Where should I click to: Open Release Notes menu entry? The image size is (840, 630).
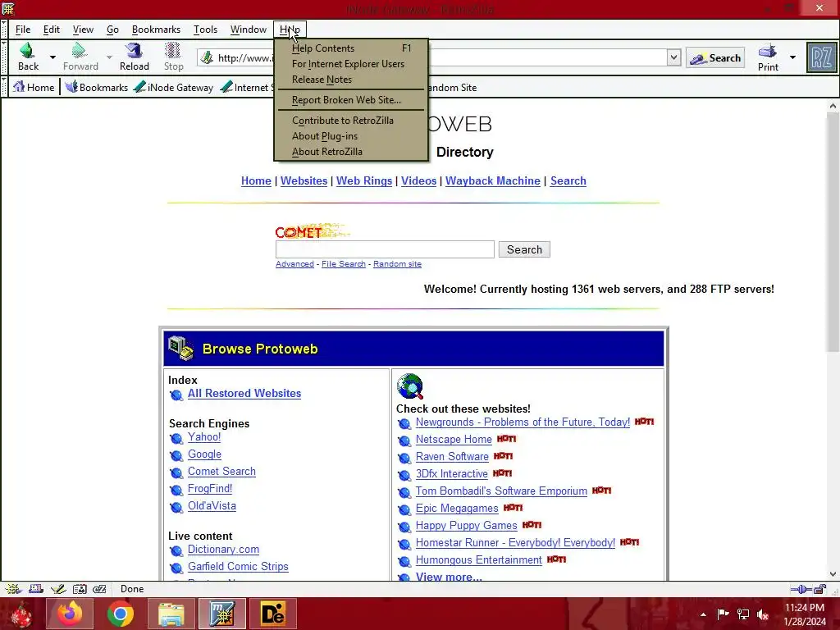click(351, 80)
